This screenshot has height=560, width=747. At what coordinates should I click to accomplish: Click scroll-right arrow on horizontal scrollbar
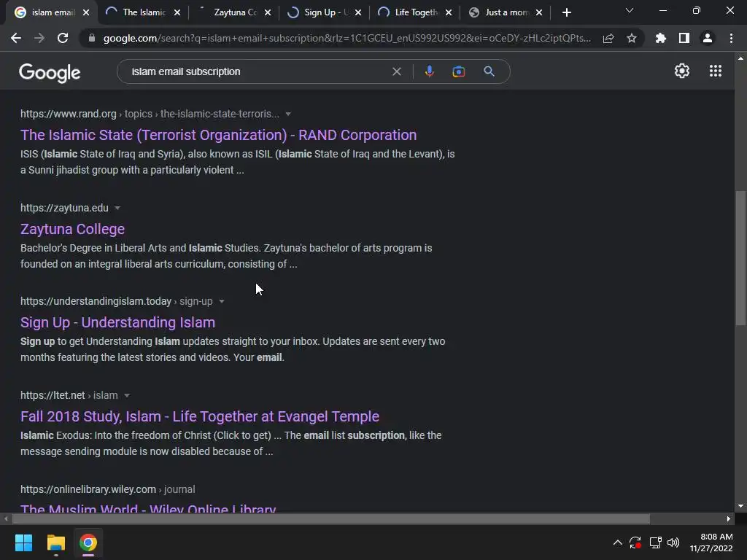click(729, 519)
